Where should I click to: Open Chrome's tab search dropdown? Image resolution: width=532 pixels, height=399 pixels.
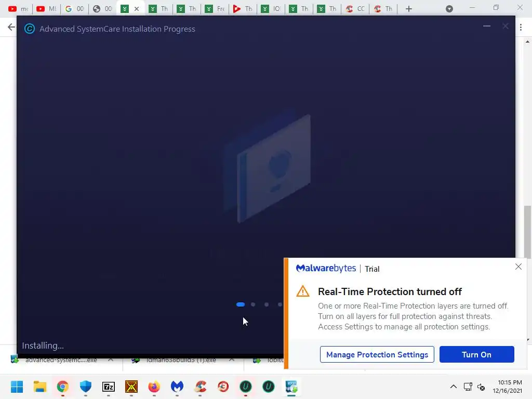pos(449,9)
